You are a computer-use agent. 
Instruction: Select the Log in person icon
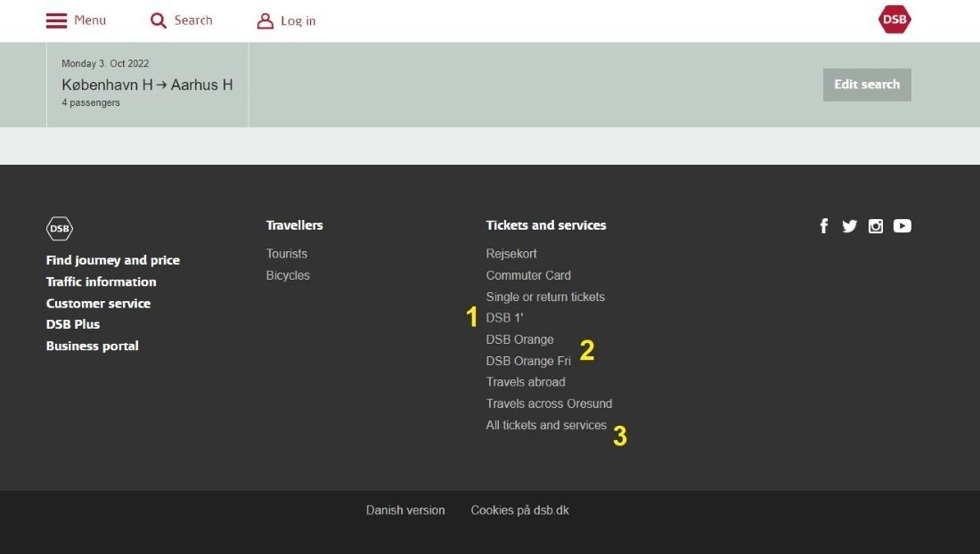(x=264, y=20)
